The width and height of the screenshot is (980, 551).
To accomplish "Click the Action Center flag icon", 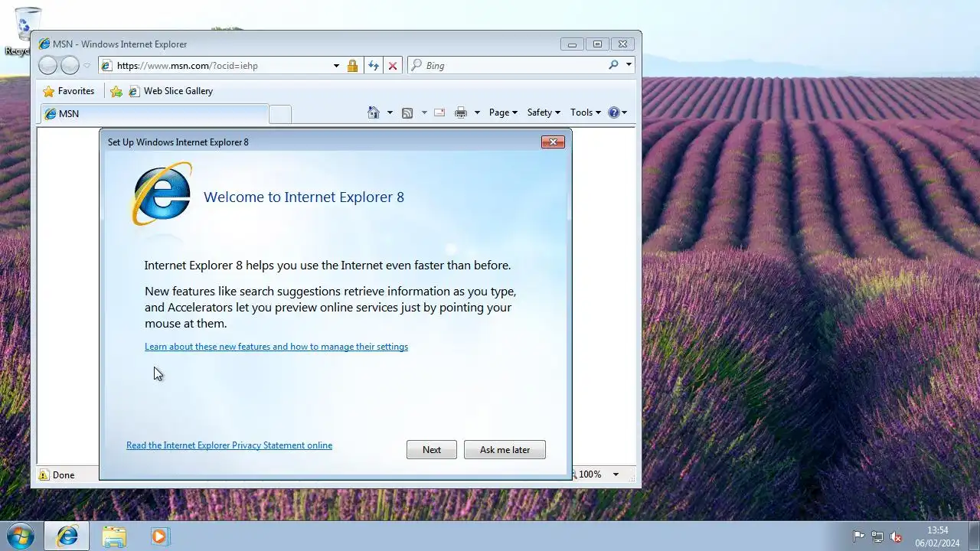I will pyautogui.click(x=859, y=537).
